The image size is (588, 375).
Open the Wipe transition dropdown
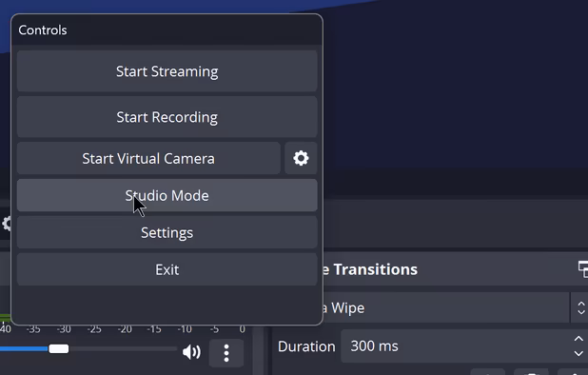(x=445, y=307)
